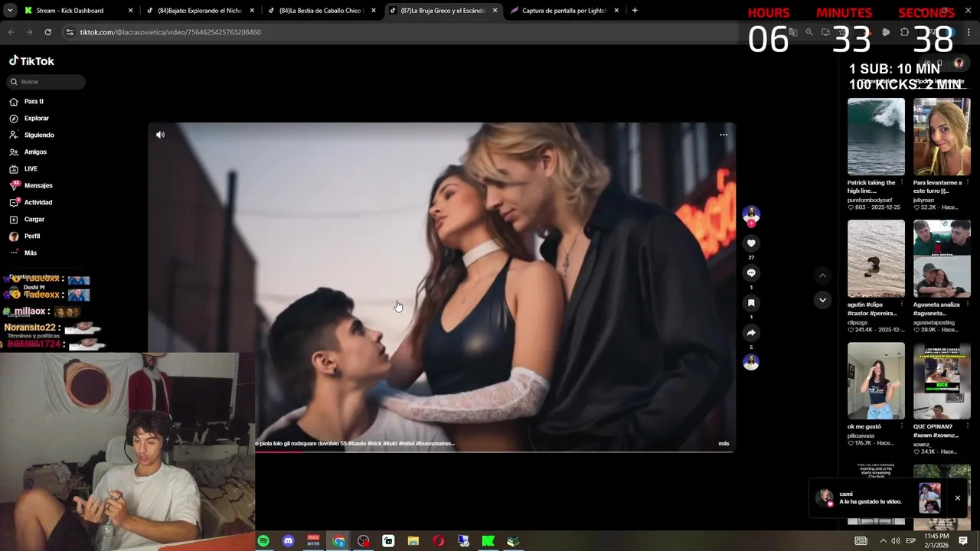Open Amigos in sidebar
Image resolution: width=980 pixels, height=551 pixels.
[x=28, y=152]
